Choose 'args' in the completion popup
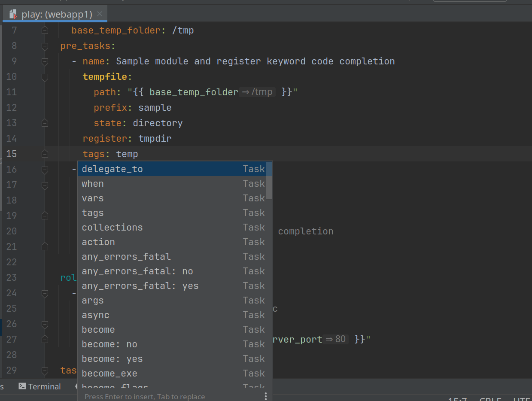Image resolution: width=532 pixels, height=401 pixels. (172, 301)
